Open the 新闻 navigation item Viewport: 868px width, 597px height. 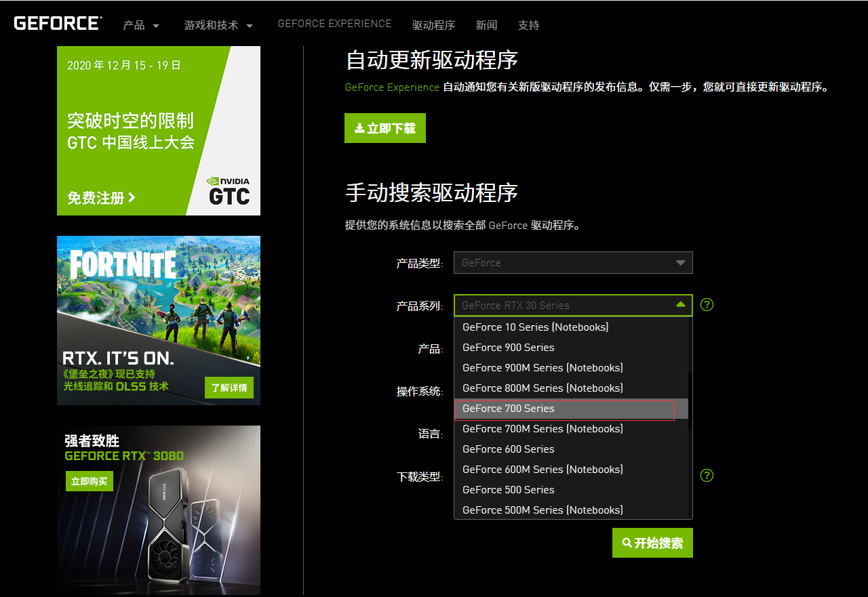(486, 26)
